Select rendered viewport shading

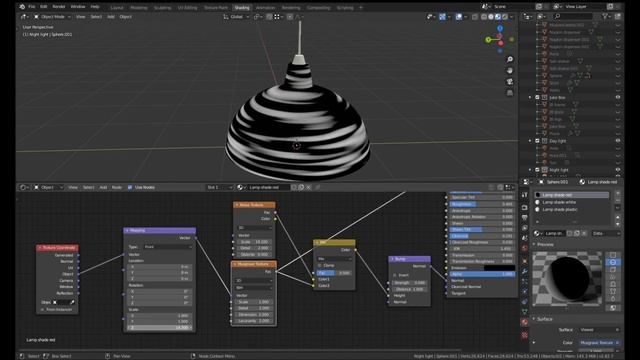pyautogui.click(x=505, y=17)
